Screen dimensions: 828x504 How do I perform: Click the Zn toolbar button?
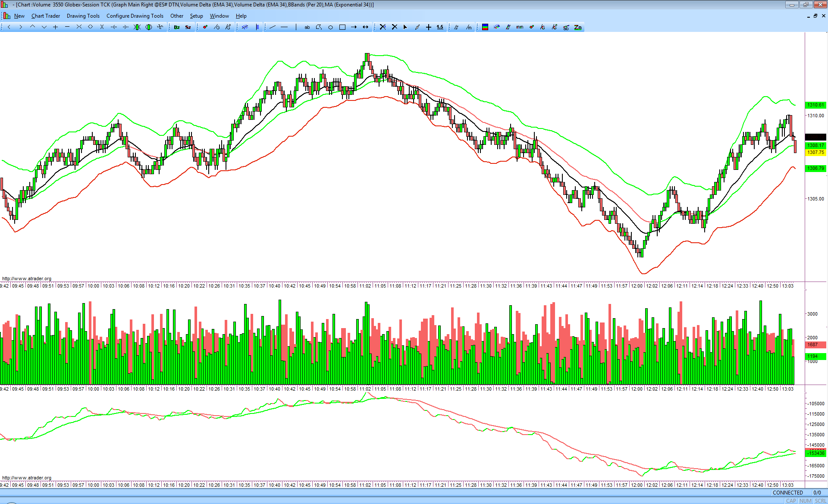pyautogui.click(x=578, y=27)
